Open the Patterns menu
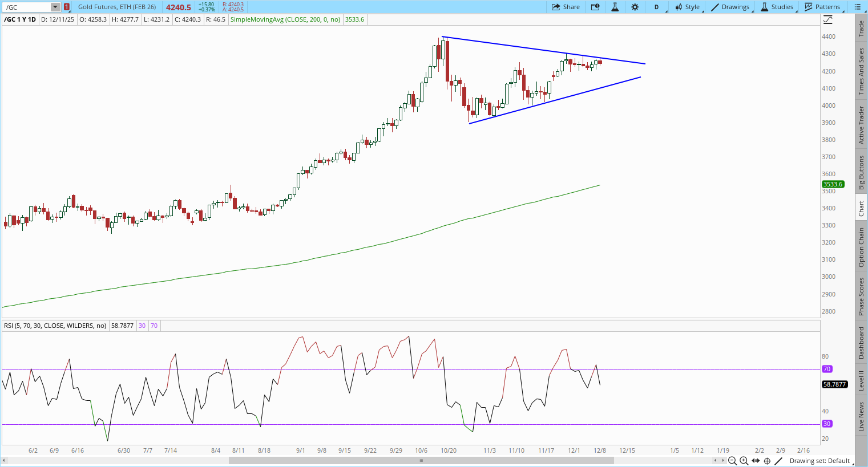This screenshot has height=467, width=868. pyautogui.click(x=822, y=7)
